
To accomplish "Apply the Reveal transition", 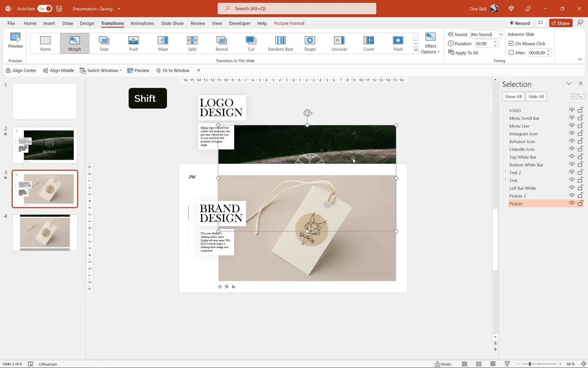I will [x=222, y=43].
